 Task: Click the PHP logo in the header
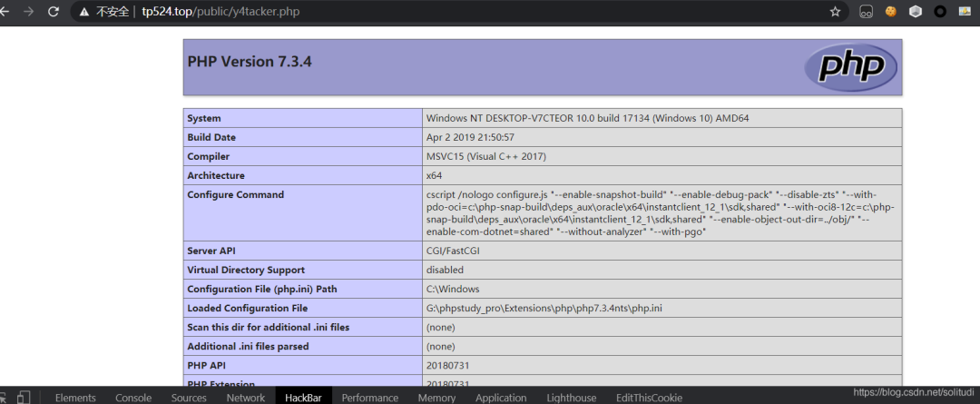tap(850, 66)
